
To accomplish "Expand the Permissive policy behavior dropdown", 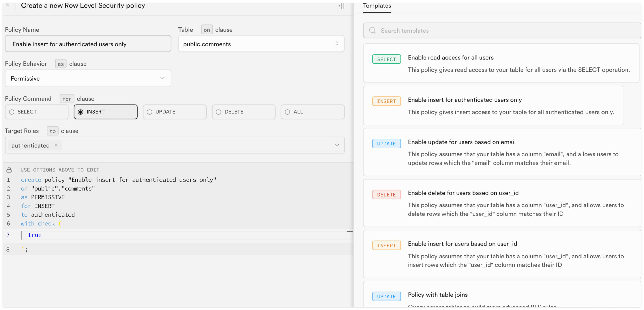I will [88, 79].
